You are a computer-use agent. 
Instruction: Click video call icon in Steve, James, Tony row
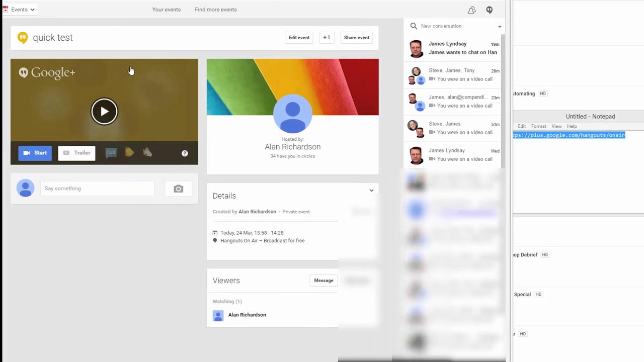coord(432,79)
